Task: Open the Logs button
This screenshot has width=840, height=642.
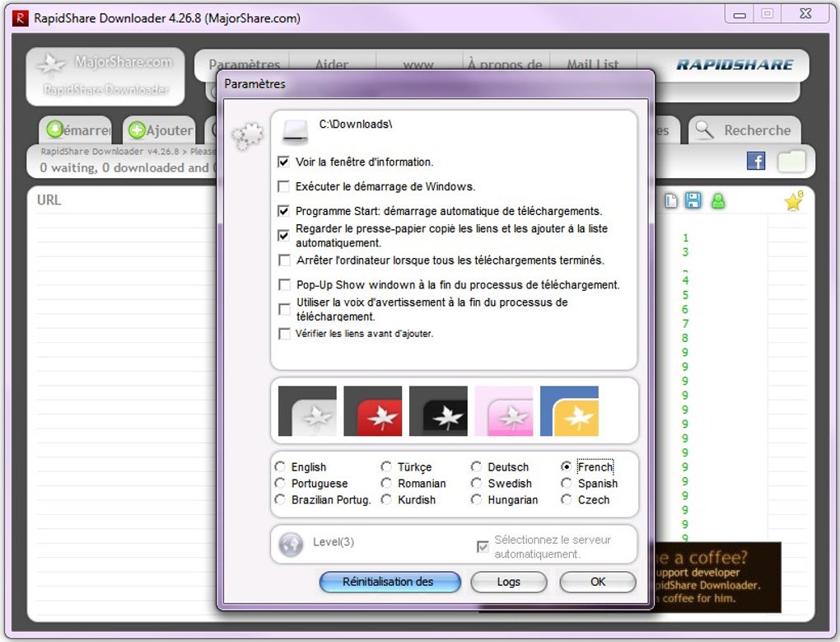Action: coord(509,582)
